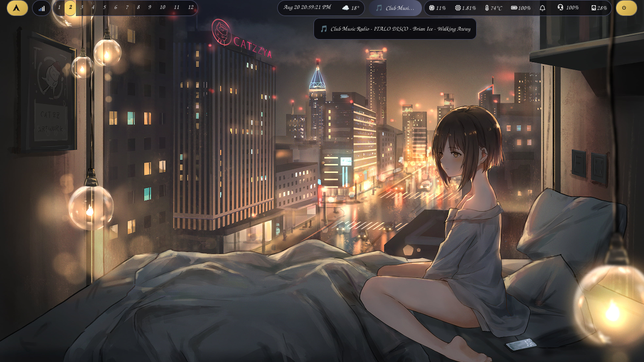Click the music note in track tooltip
The width and height of the screenshot is (644, 362).
pyautogui.click(x=323, y=29)
